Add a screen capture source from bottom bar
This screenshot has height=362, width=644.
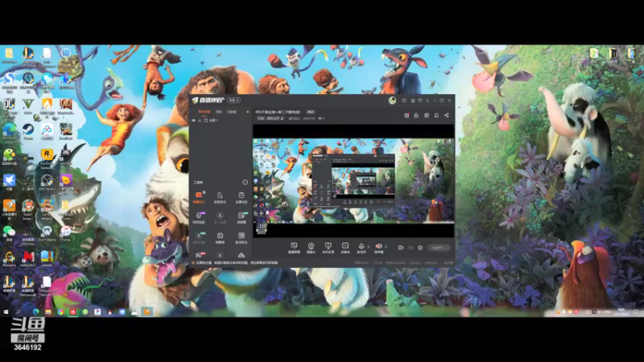tap(294, 246)
